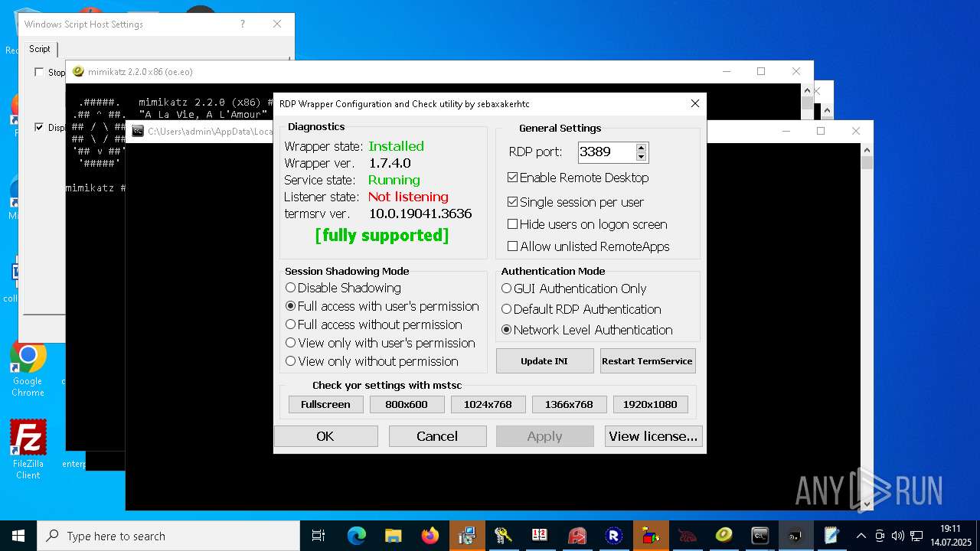Test mstsc at 1366x768
This screenshot has height=551, width=980.
click(569, 404)
